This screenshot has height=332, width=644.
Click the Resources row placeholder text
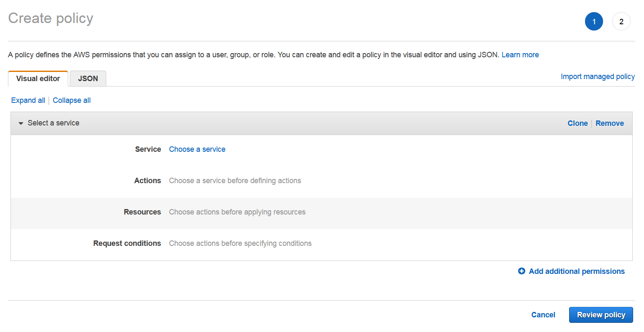(x=237, y=212)
